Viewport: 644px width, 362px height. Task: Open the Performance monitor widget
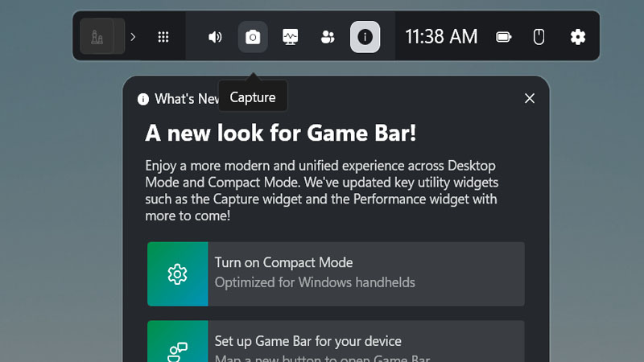click(290, 37)
